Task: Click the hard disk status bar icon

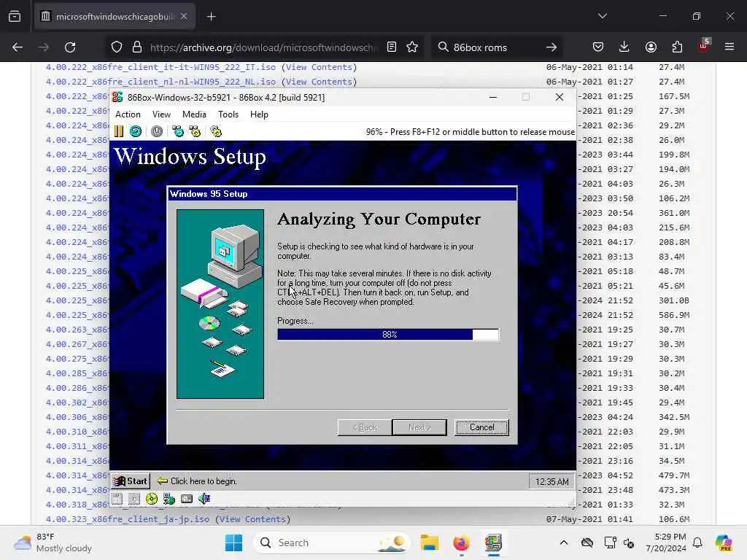Action: (x=187, y=499)
